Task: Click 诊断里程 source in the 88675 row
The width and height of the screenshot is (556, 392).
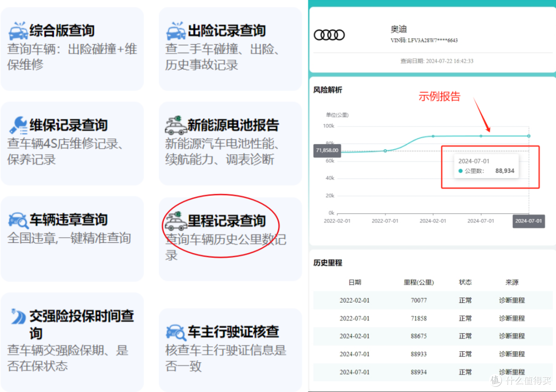Action: [x=512, y=336]
